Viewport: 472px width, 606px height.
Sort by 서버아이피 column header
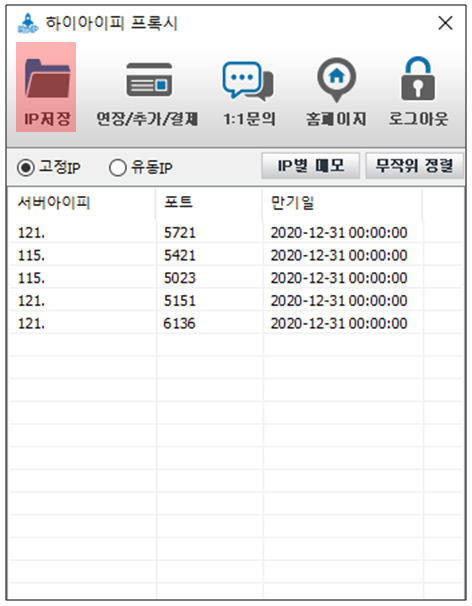tap(82, 203)
